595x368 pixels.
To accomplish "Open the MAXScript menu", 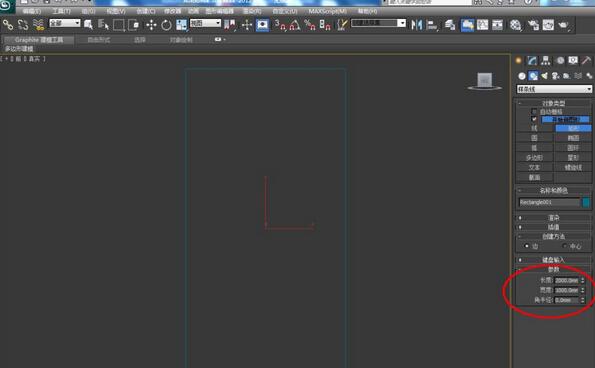I will [x=327, y=11].
